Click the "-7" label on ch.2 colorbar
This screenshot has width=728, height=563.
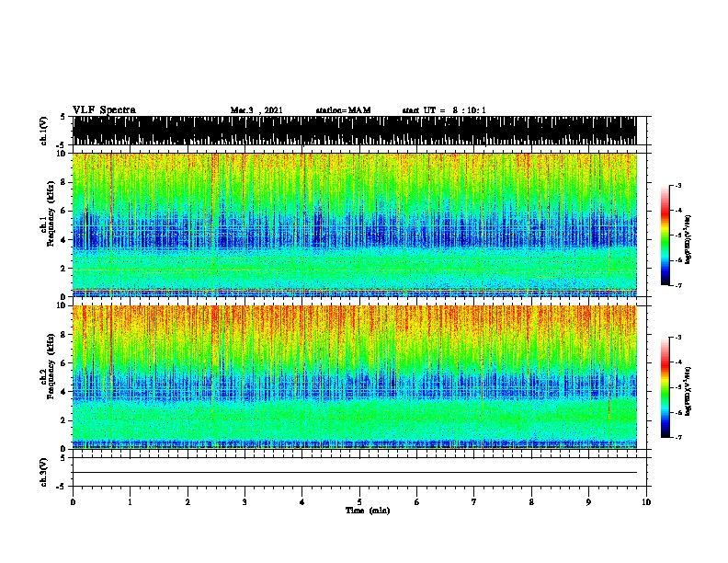coord(678,437)
